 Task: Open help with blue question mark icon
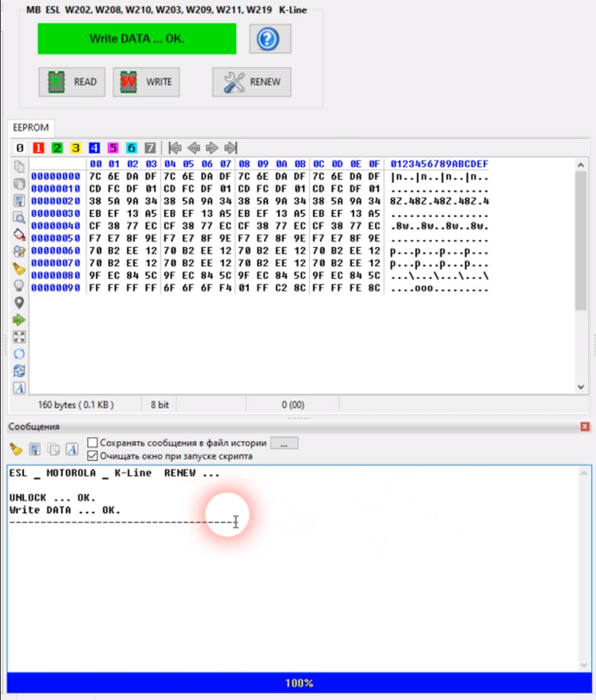269,40
